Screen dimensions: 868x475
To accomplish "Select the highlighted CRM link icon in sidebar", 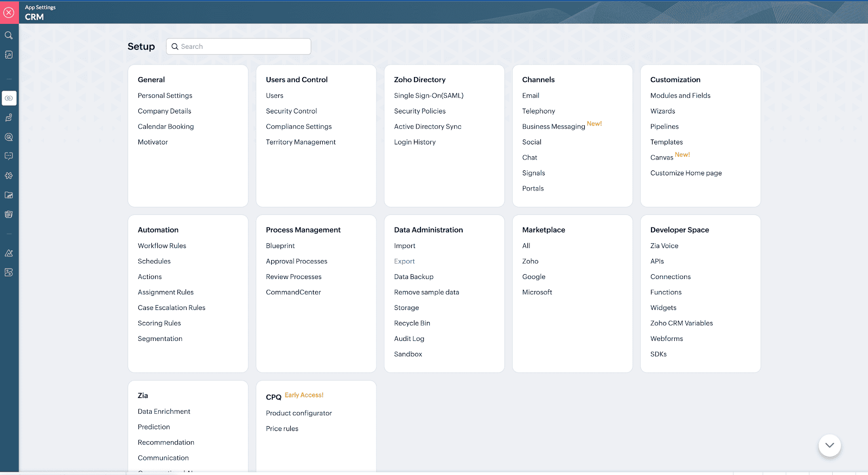I will click(x=9, y=98).
